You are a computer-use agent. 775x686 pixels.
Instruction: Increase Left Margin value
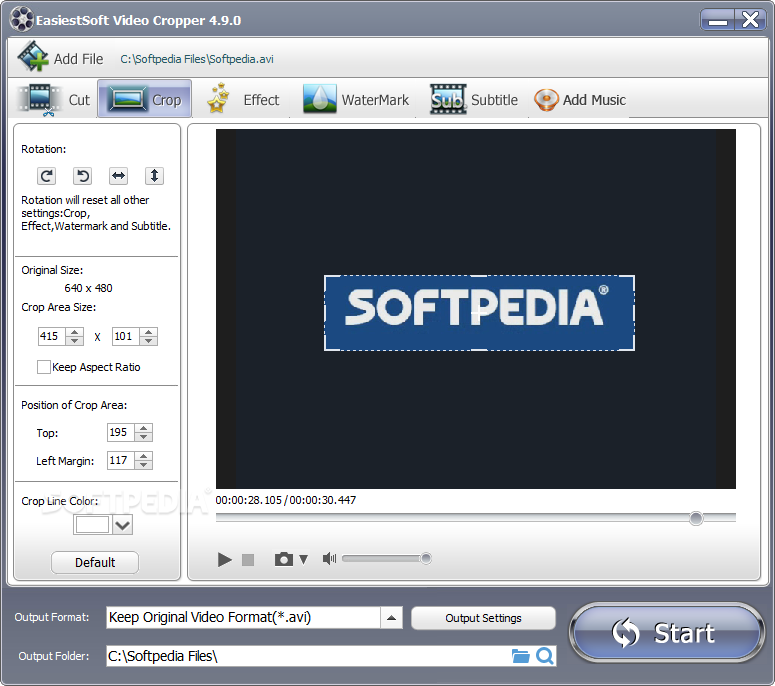point(143,456)
